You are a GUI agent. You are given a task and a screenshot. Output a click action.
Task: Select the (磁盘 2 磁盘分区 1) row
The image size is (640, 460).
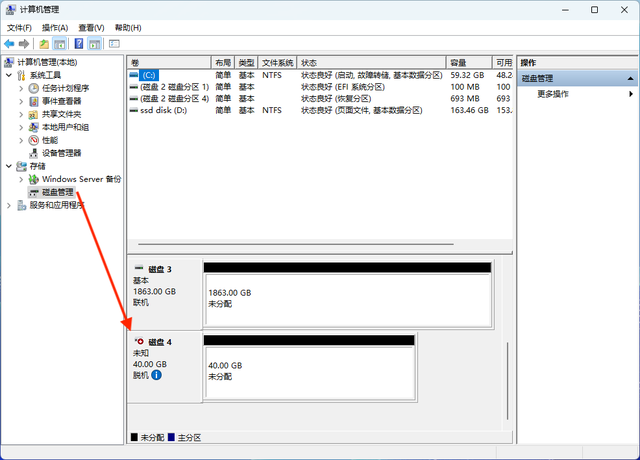(320, 87)
